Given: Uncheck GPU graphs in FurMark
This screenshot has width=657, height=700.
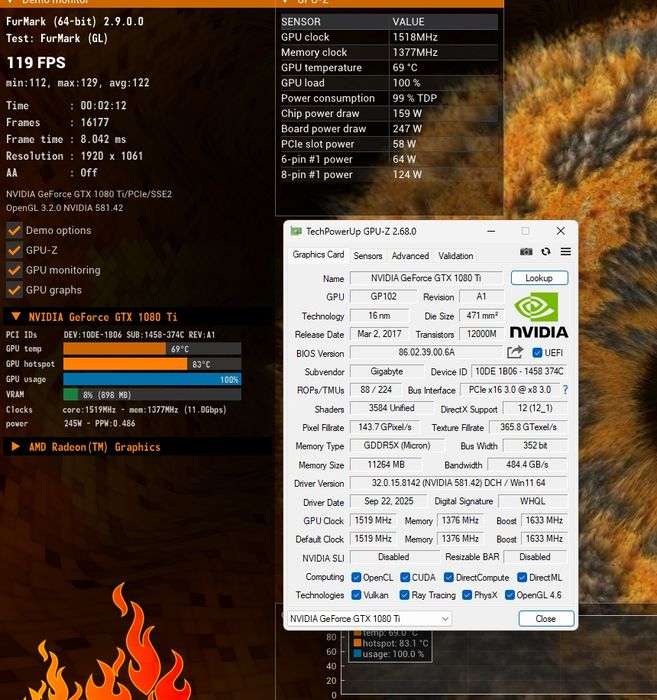Looking at the screenshot, I should pos(14,290).
